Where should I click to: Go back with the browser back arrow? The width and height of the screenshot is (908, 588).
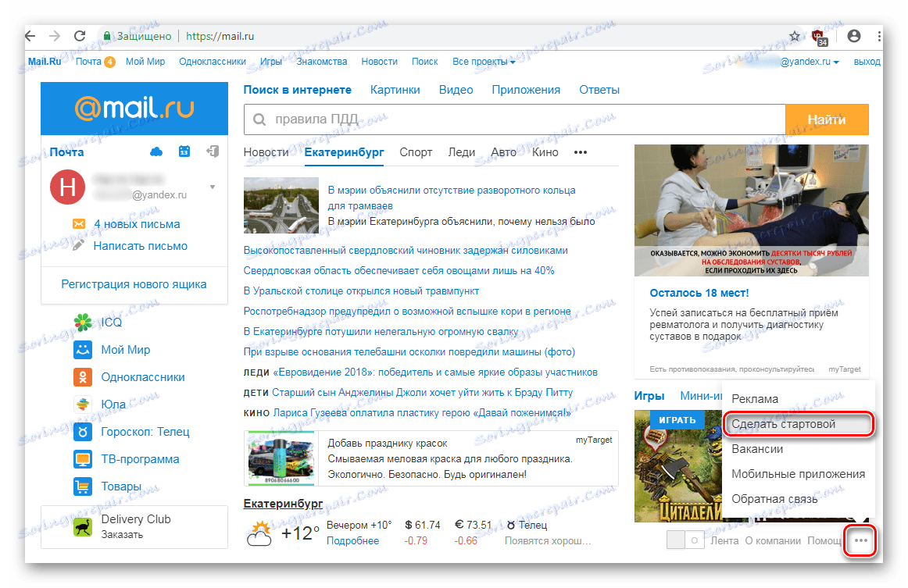click(30, 36)
